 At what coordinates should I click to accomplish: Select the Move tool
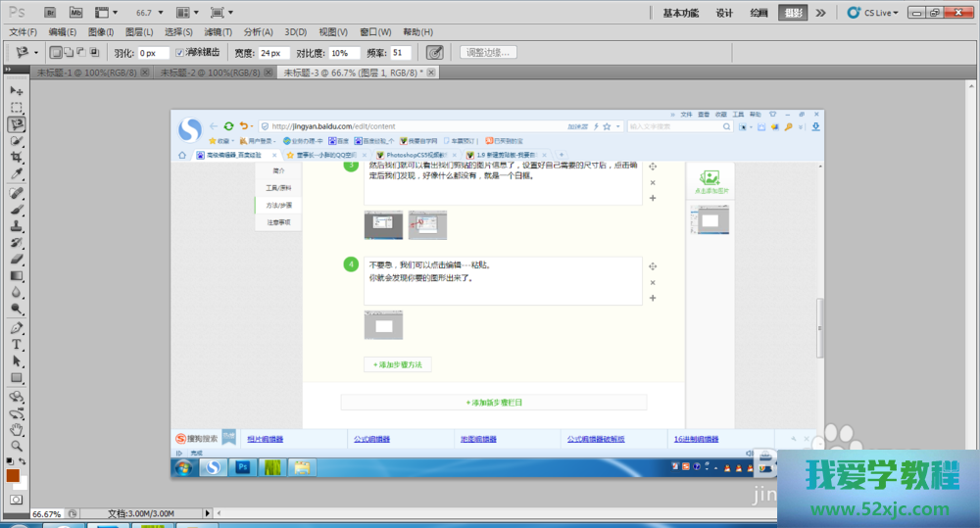click(17, 91)
